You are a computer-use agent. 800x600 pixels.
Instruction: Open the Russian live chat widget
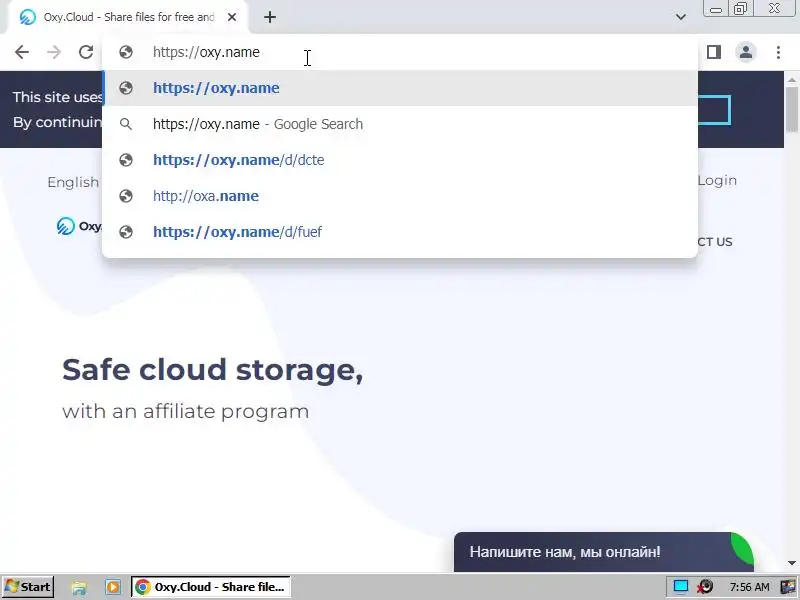click(x=604, y=552)
